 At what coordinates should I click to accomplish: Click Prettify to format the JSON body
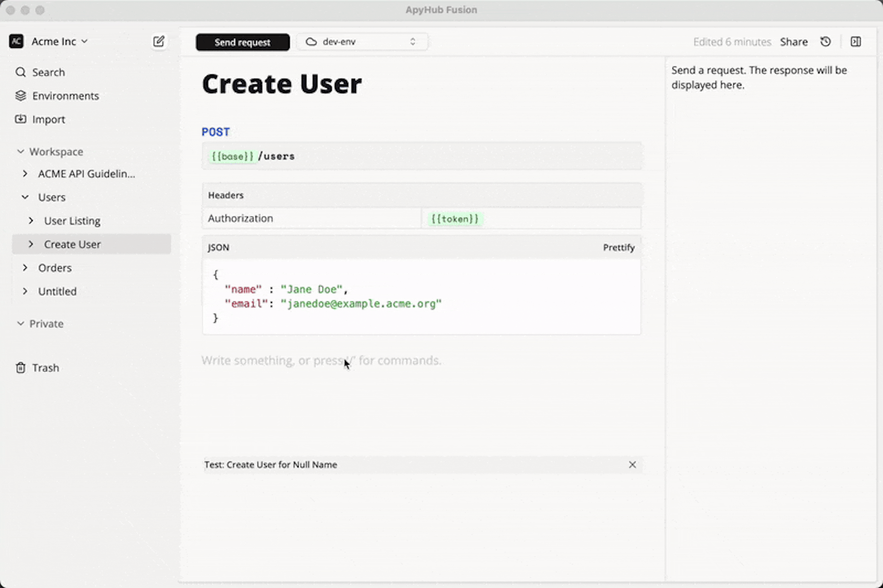(619, 247)
